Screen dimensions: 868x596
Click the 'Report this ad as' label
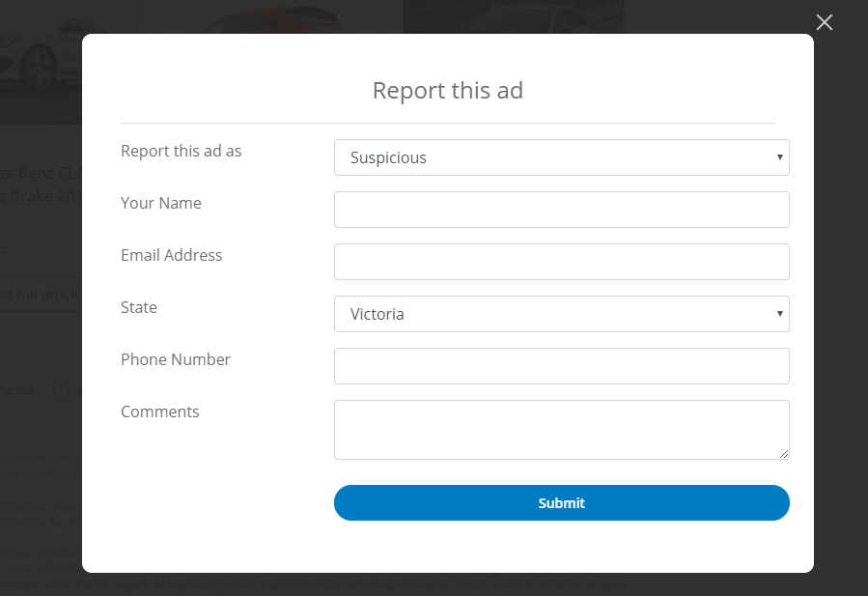tap(181, 152)
